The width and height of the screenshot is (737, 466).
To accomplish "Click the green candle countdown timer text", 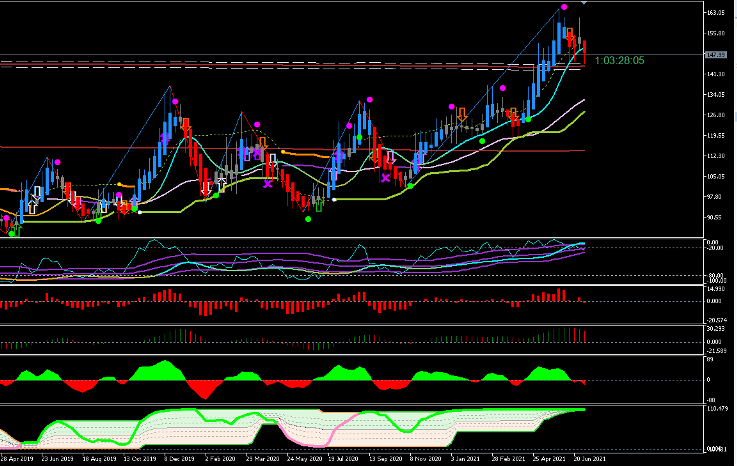I will coord(619,61).
